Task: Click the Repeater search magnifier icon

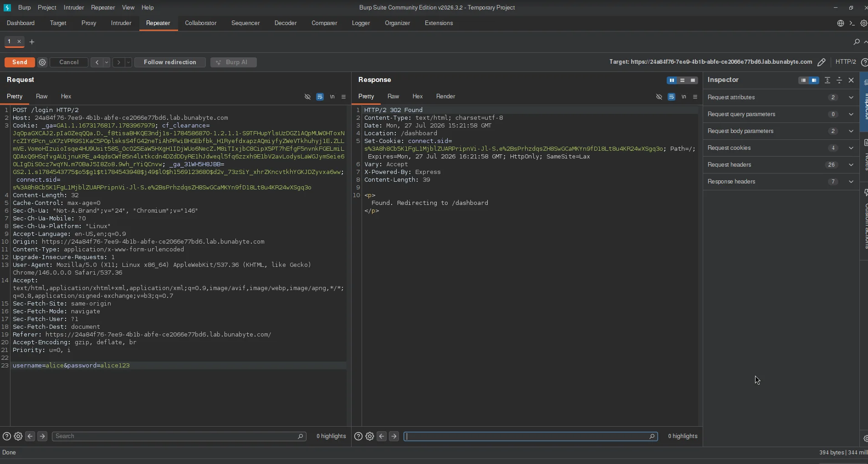Action: click(856, 42)
